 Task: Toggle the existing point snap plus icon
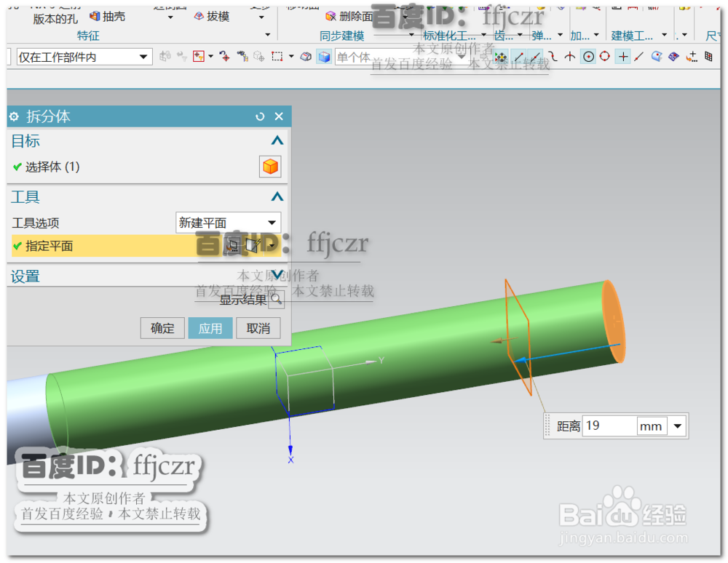[623, 57]
